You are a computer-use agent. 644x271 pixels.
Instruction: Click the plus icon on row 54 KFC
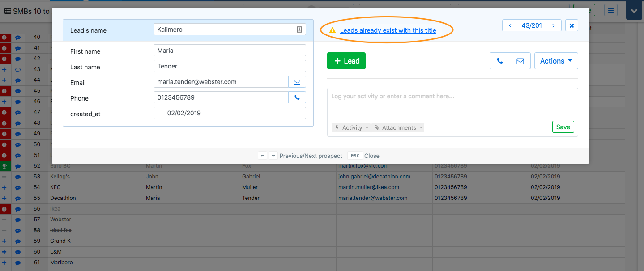[4, 187]
